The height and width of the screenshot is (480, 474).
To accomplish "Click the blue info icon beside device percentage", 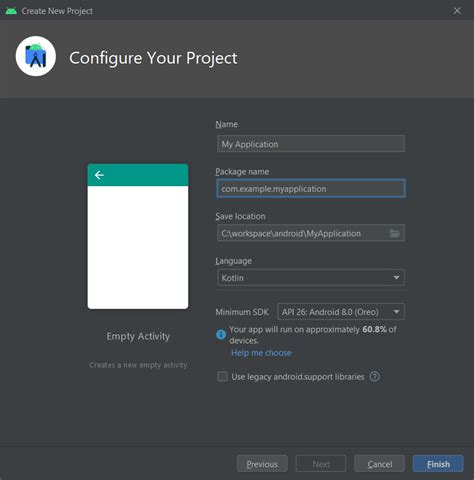I will 221,334.
